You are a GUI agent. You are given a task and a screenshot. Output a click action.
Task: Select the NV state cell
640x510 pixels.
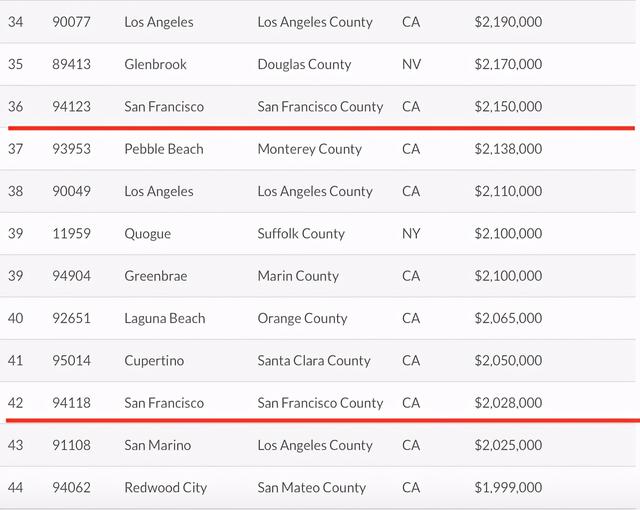[411, 64]
